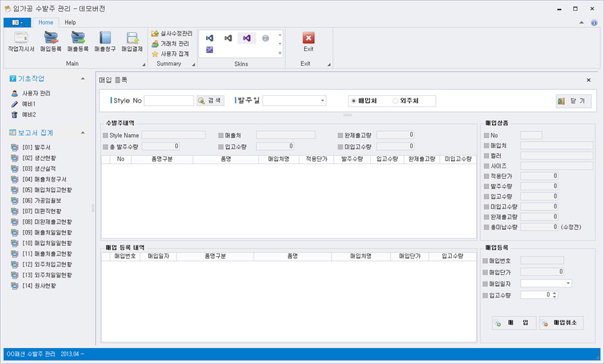604x364 pixels.
Task: Click the 매입단가 column header
Action: tap(410, 256)
